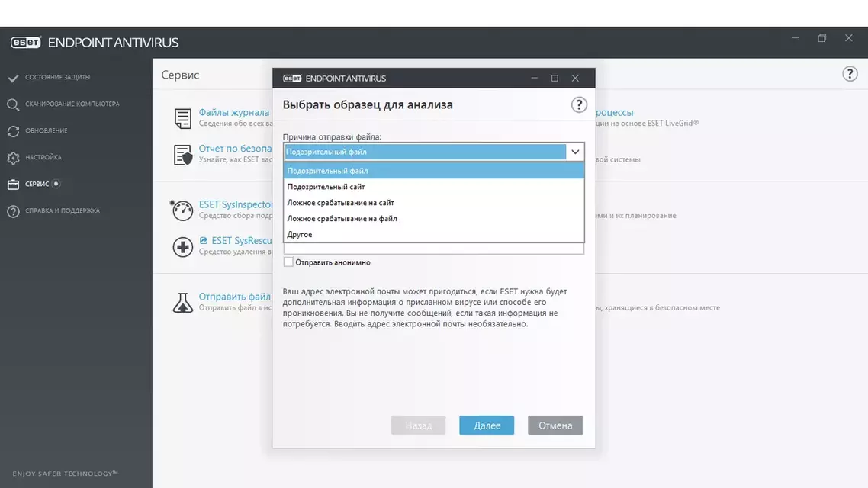Close the main ESET window

pos(849,38)
